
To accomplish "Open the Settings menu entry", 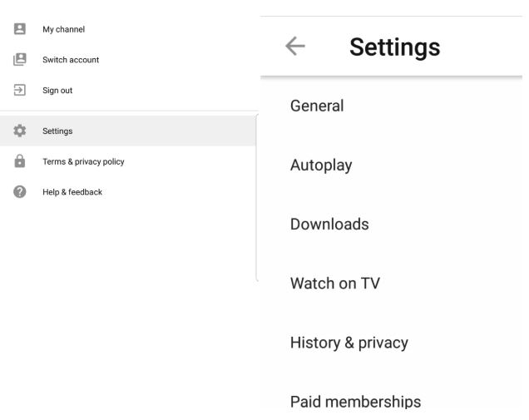I will click(x=128, y=131).
